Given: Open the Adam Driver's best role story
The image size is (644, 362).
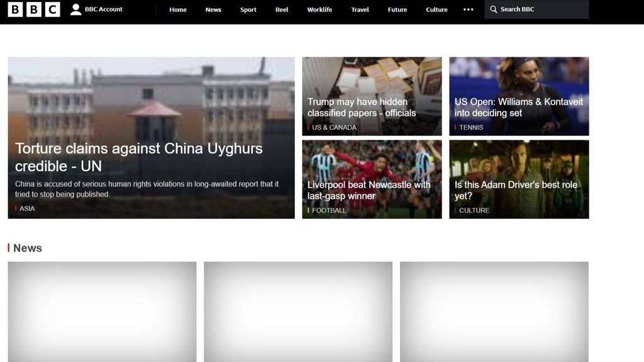Looking at the screenshot, I should click(x=516, y=191).
